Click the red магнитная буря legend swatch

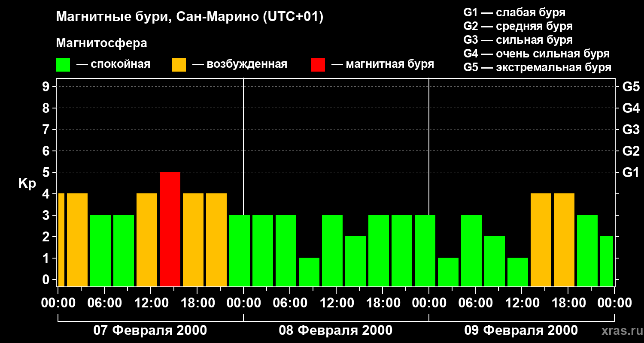(x=318, y=65)
